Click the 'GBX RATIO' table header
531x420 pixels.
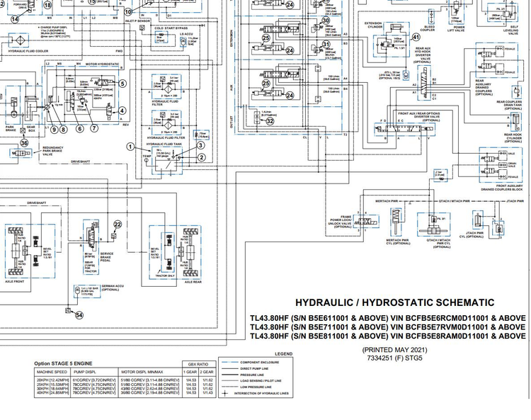[x=198, y=364]
